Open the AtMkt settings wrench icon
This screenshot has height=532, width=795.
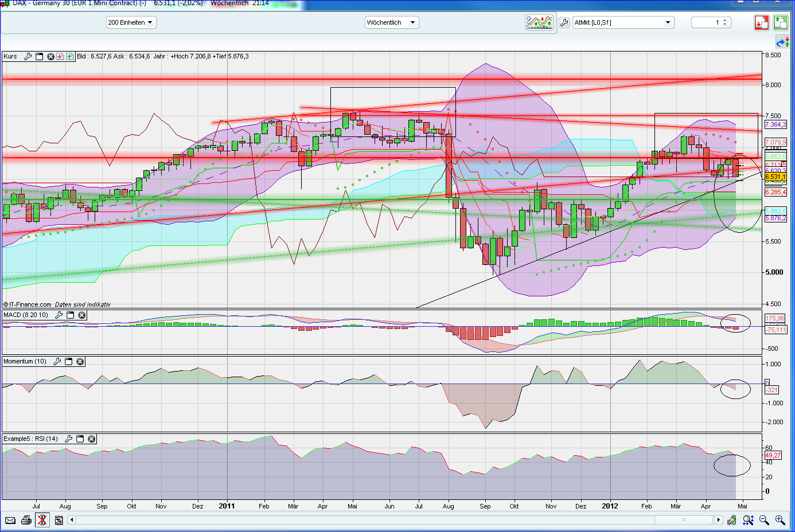564,23
